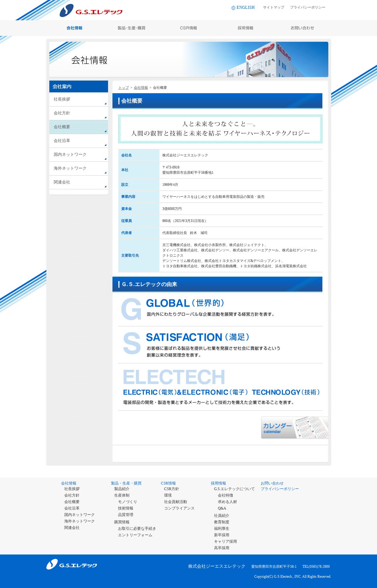
Task: Click footer 会社方針 link
Action: pyautogui.click(x=72, y=495)
